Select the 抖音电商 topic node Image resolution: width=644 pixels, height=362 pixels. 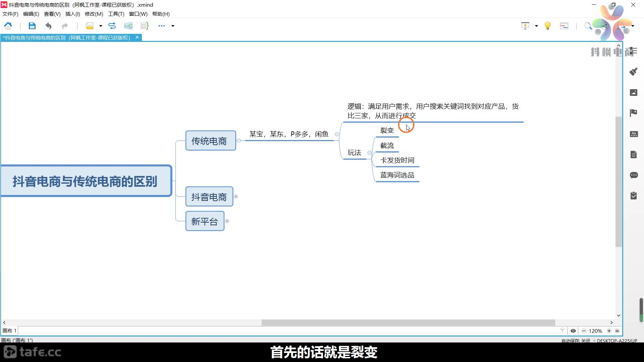(x=209, y=197)
